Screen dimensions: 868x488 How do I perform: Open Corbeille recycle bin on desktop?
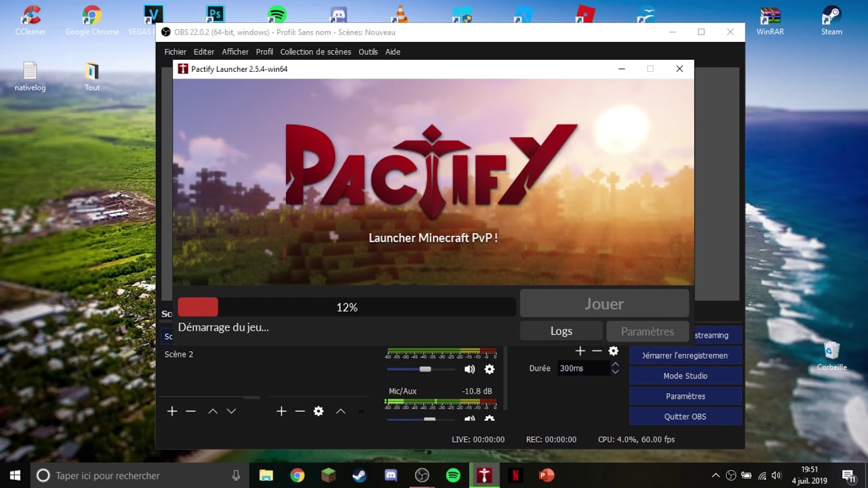pyautogui.click(x=831, y=356)
